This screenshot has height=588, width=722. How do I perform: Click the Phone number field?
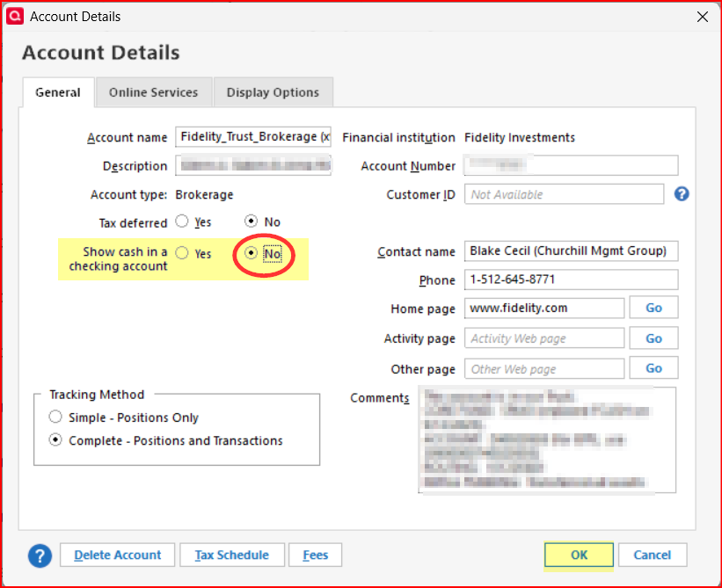571,279
